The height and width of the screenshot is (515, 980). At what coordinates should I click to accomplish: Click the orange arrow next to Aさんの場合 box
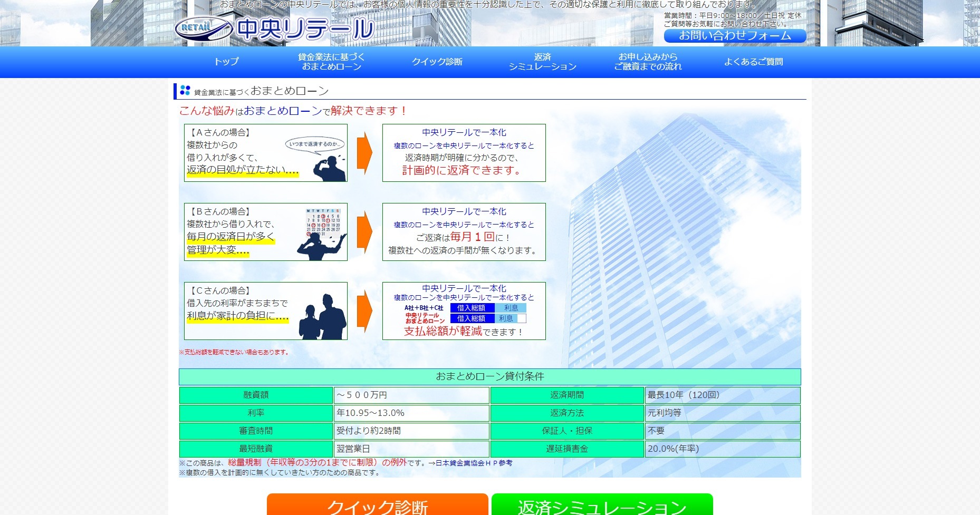click(x=365, y=154)
